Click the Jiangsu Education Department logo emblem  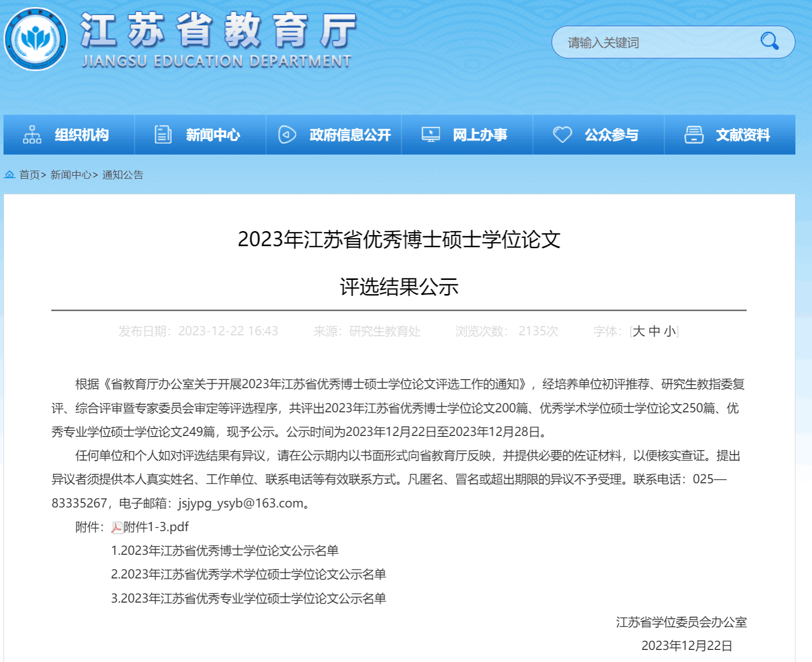click(36, 39)
